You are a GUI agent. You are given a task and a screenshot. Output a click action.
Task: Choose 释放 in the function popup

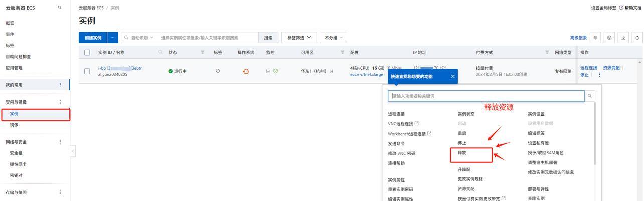(x=462, y=153)
